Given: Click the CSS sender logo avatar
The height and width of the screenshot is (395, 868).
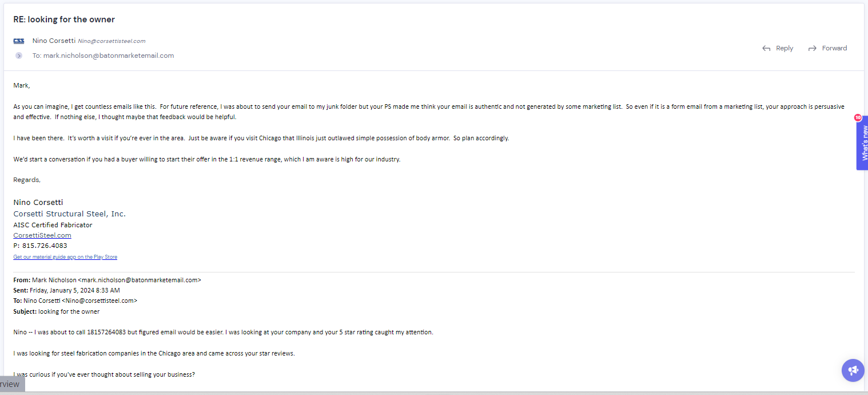Looking at the screenshot, I should (19, 41).
